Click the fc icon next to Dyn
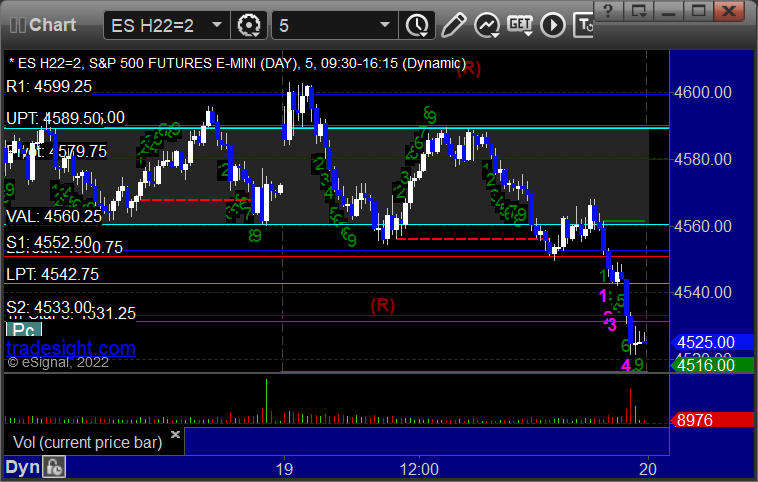758x482 pixels. click(54, 467)
